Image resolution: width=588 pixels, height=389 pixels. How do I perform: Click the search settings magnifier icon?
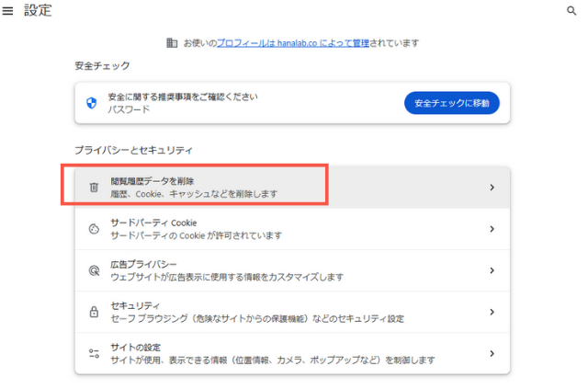pyautogui.click(x=571, y=11)
